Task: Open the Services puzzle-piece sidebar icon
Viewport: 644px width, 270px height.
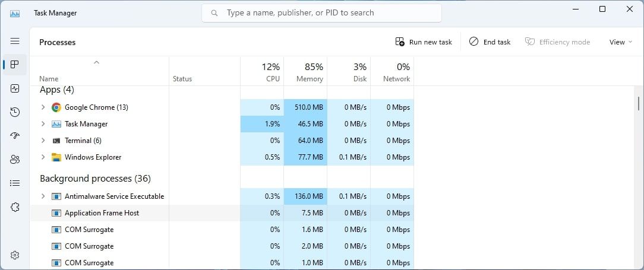Action: point(15,207)
